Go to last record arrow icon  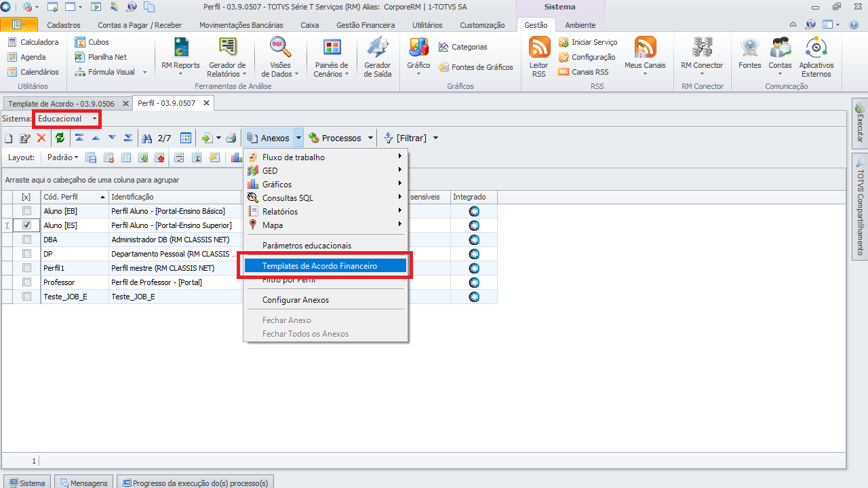[x=128, y=138]
